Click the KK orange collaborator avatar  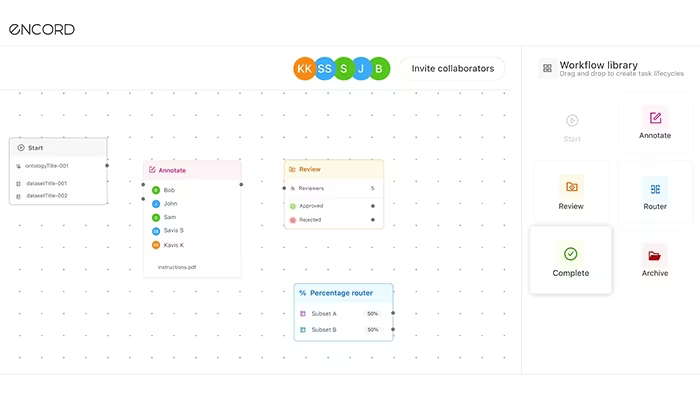click(x=304, y=69)
